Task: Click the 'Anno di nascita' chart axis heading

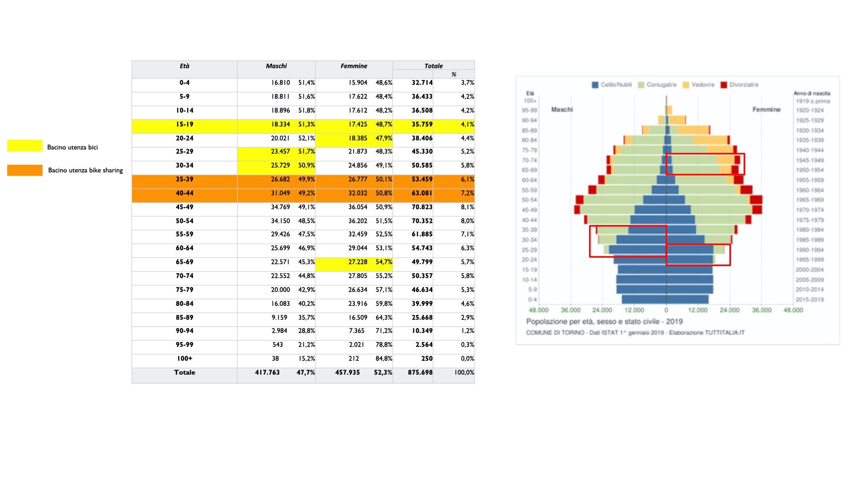Action: [x=812, y=93]
